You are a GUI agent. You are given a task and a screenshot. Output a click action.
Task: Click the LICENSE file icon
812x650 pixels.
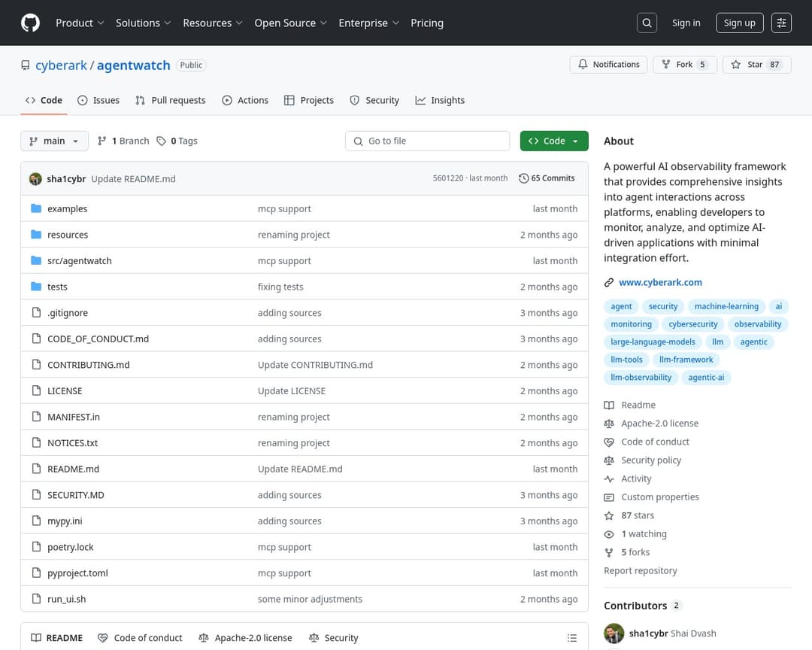point(36,390)
